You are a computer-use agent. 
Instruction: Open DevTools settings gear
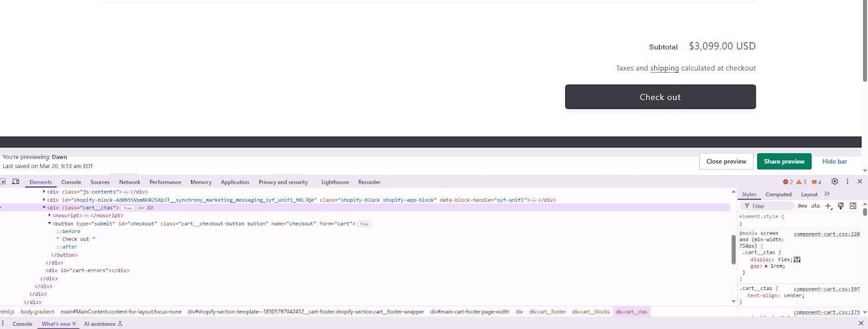(834, 182)
